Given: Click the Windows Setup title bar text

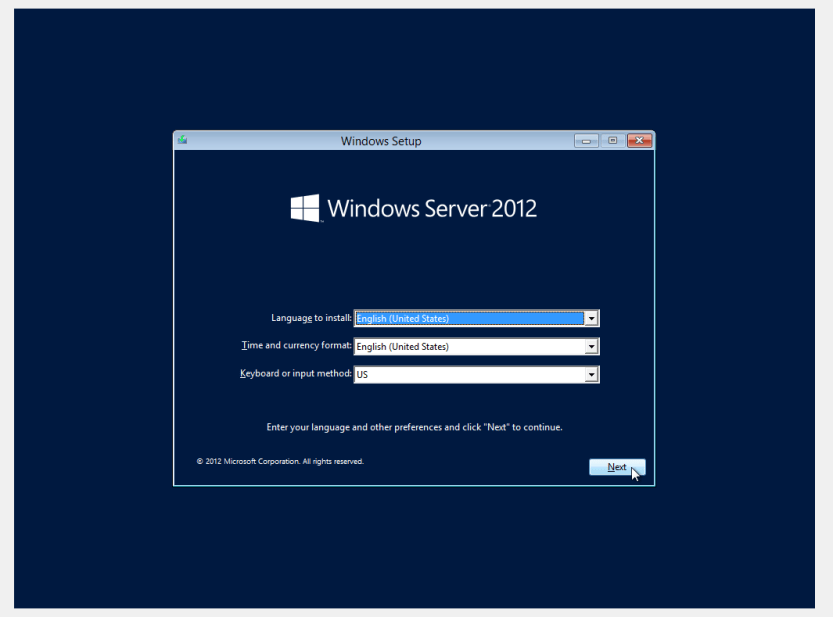Looking at the screenshot, I should 381,141.
